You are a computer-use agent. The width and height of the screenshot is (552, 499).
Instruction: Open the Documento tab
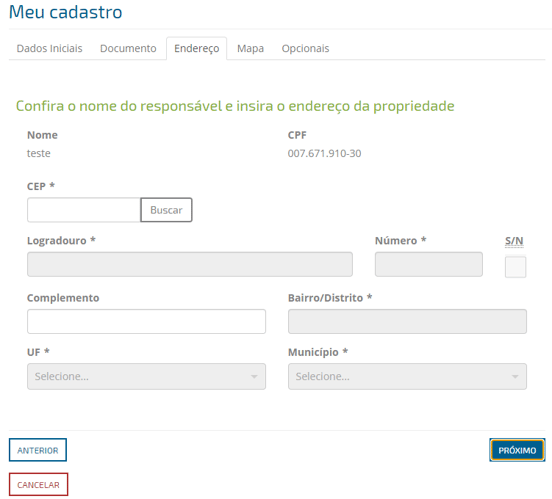tap(128, 48)
